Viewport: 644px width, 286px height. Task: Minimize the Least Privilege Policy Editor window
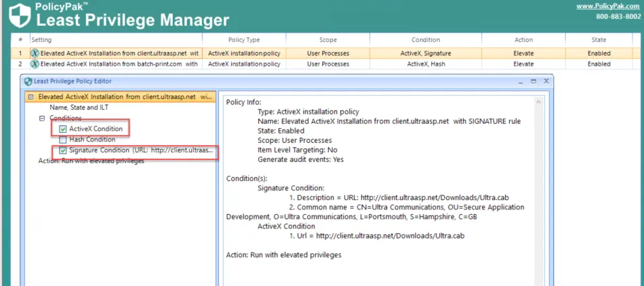click(x=521, y=80)
